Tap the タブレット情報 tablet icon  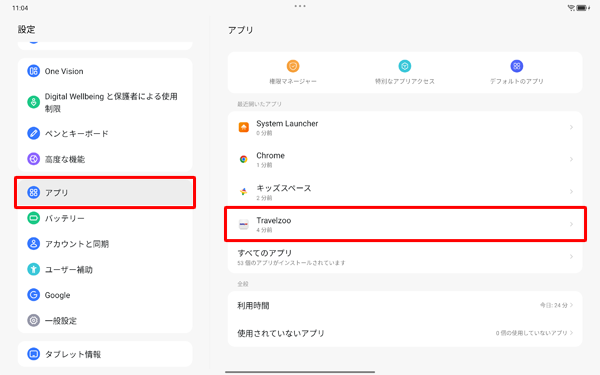point(33,354)
